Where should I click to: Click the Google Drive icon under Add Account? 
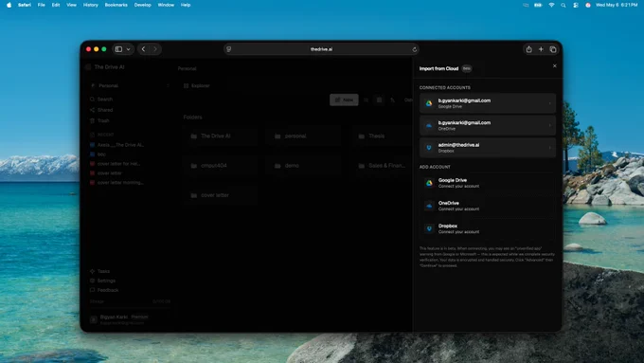(x=429, y=183)
